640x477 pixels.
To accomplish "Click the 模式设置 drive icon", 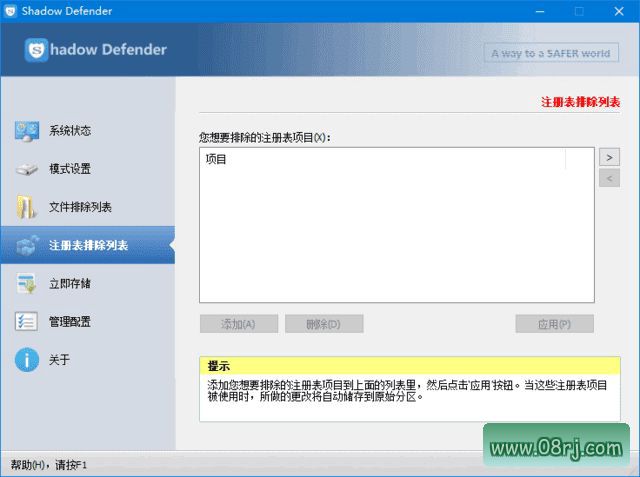I will pyautogui.click(x=27, y=169).
